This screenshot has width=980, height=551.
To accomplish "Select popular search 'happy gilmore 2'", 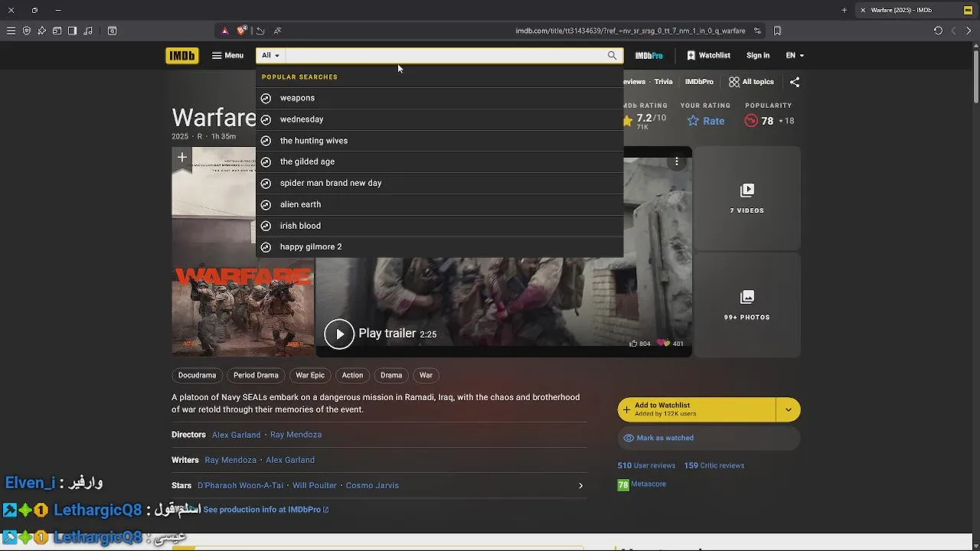I will tap(439, 246).
